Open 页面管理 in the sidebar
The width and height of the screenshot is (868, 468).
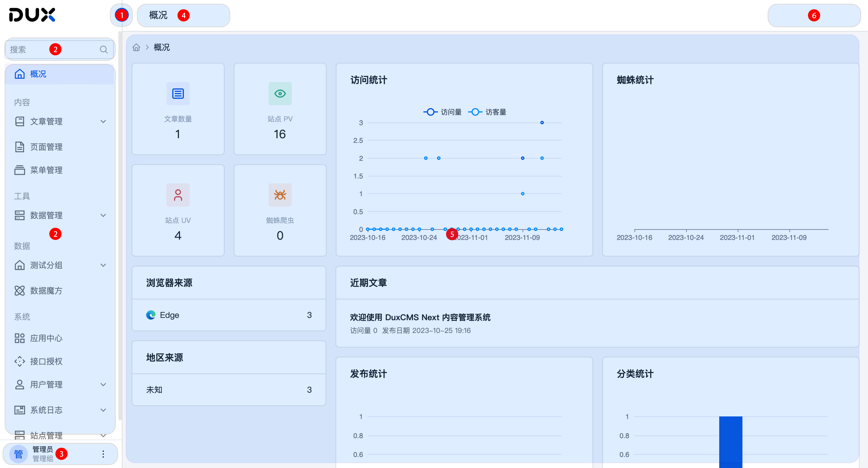[46, 147]
